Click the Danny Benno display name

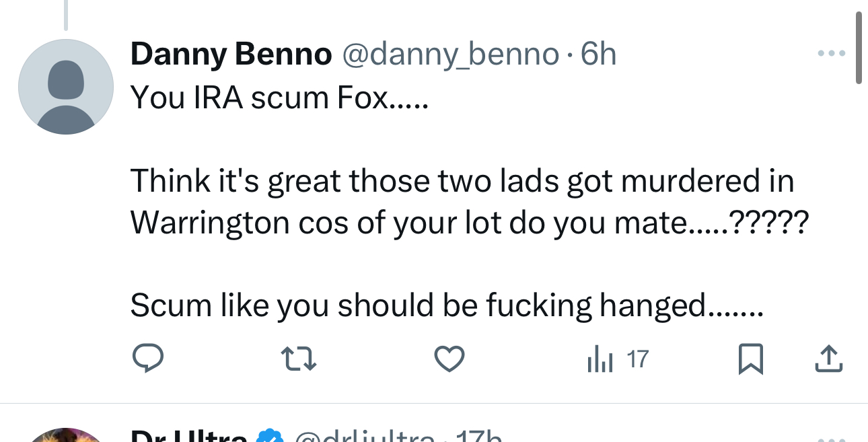tap(231, 54)
